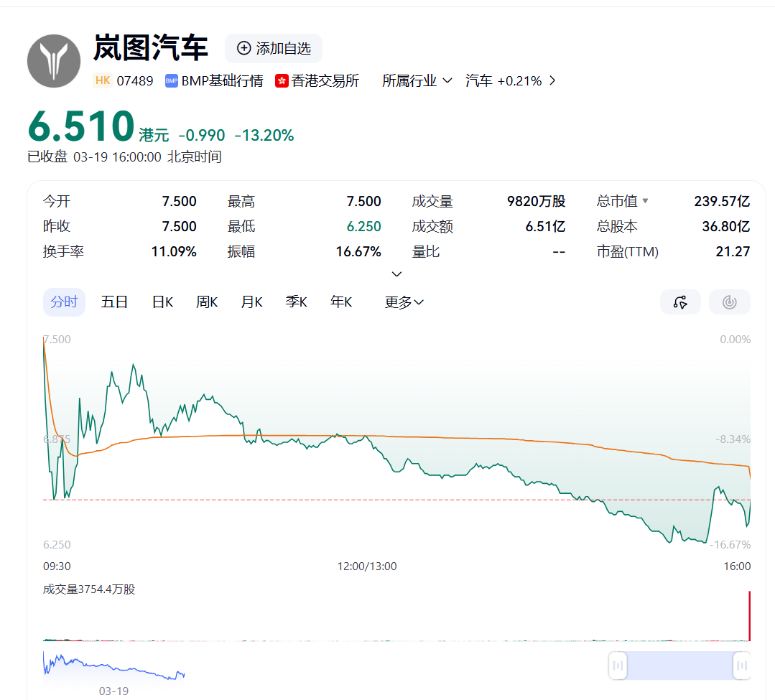This screenshot has height=700, width=775.
Task: Expand the 更多 chart options dropdown
Action: 403,302
